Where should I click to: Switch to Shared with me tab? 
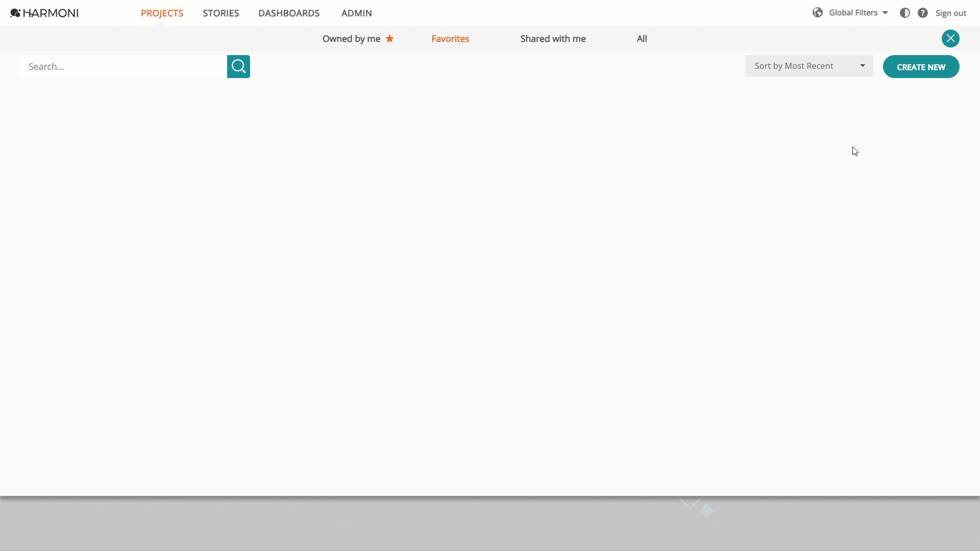pos(553,39)
